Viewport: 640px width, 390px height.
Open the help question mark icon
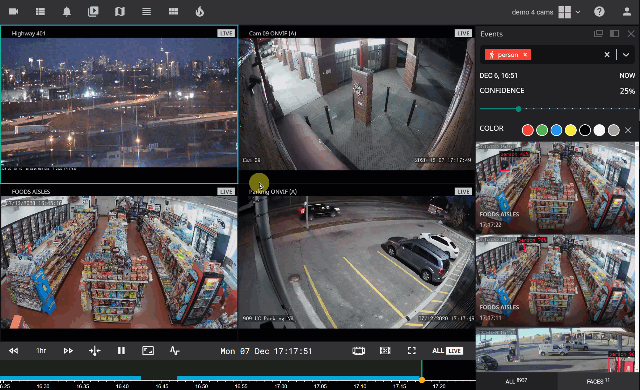599,11
